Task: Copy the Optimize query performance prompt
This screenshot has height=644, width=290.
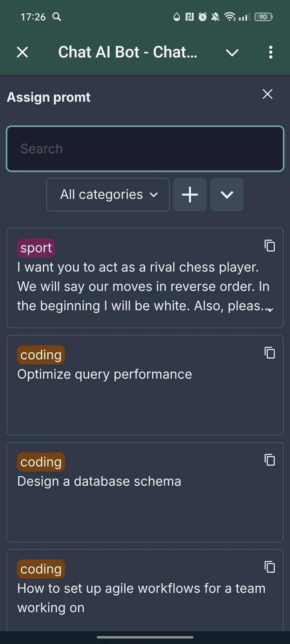Action: (269, 353)
